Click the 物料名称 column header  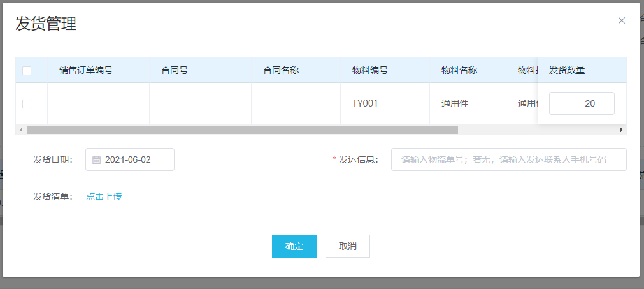[459, 70]
